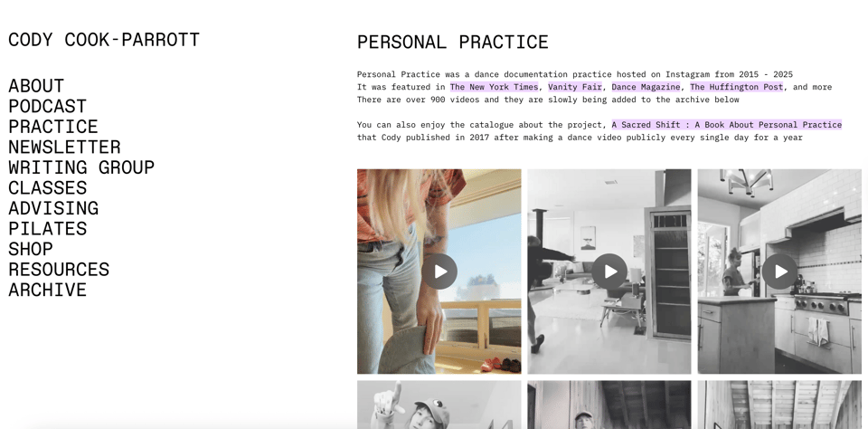Play the kitchen dance video
The width and height of the screenshot is (868, 429).
[779, 272]
